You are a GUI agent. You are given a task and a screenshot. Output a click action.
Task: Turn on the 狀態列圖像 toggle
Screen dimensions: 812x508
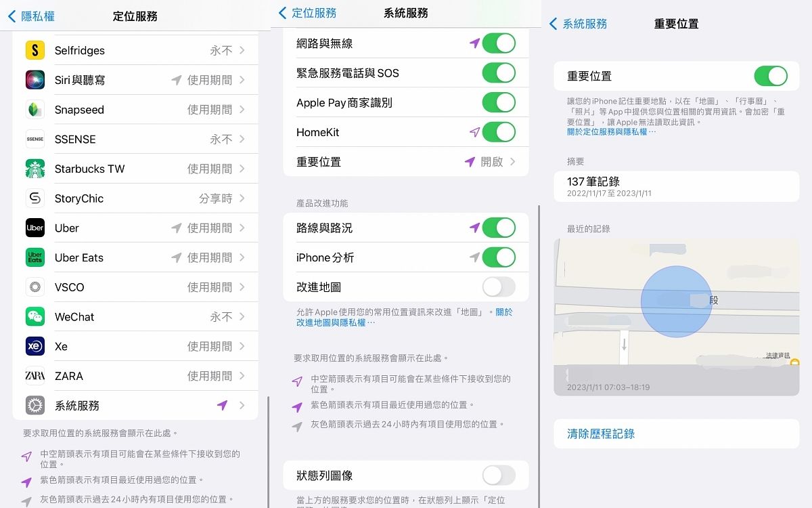pos(499,475)
